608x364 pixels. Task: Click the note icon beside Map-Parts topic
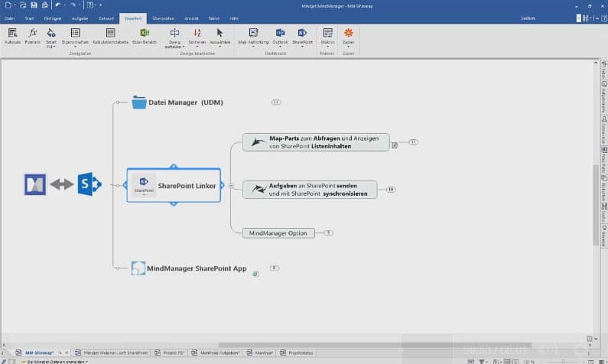[x=395, y=145]
